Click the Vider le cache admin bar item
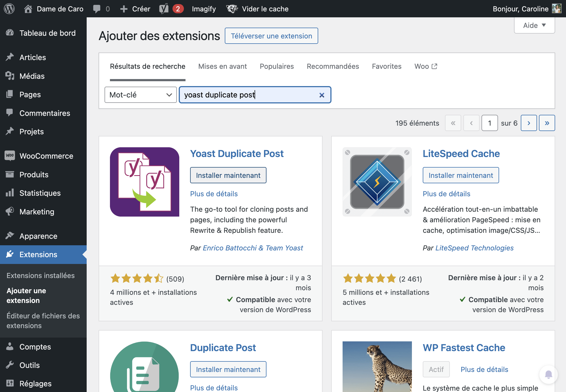The height and width of the screenshot is (392, 566). [258, 9]
